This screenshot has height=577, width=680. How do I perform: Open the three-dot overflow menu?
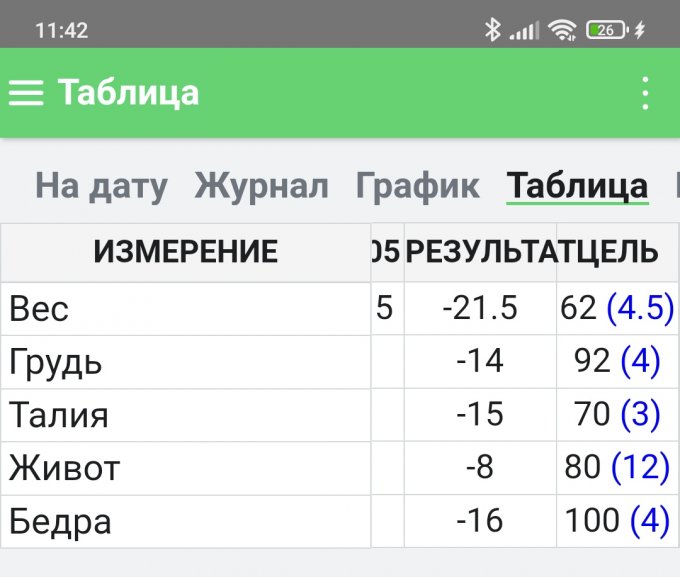pyautogui.click(x=645, y=93)
